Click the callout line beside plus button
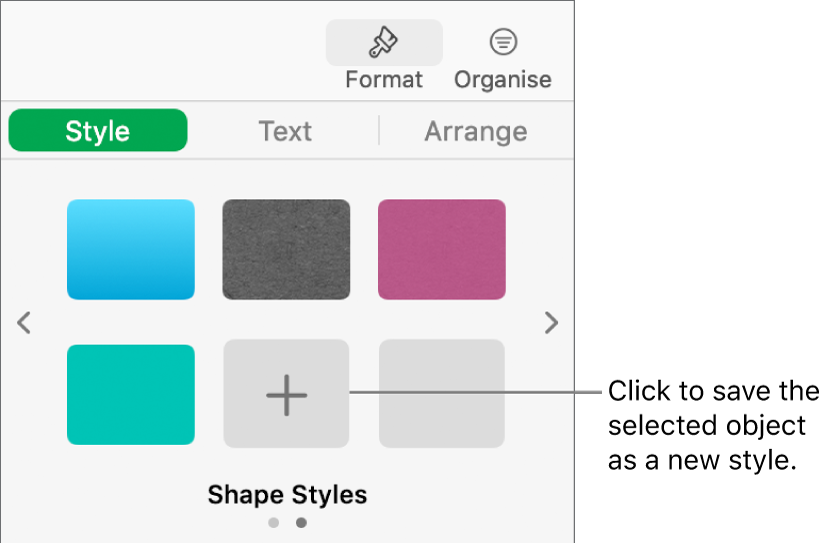This screenshot has width=835, height=543. click(475, 393)
